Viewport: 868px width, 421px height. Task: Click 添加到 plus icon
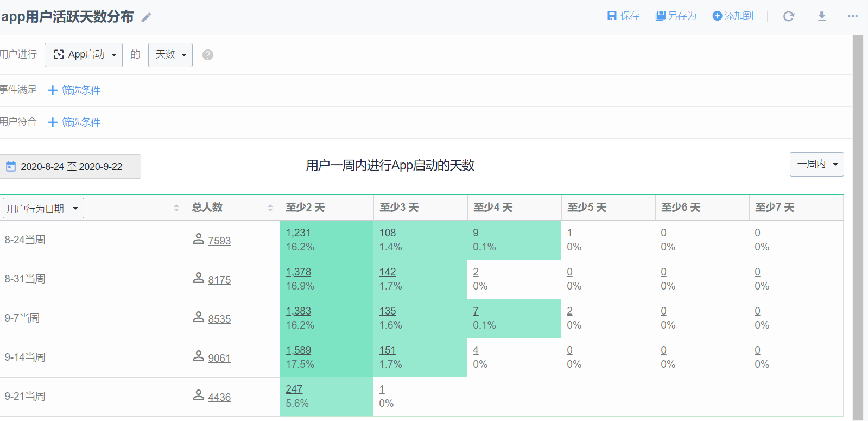point(717,16)
